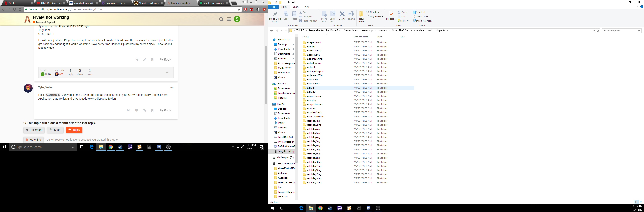644x212 pixels.
Task: Click Seagate Backup in the navigation tree
Action: click(x=286, y=151)
